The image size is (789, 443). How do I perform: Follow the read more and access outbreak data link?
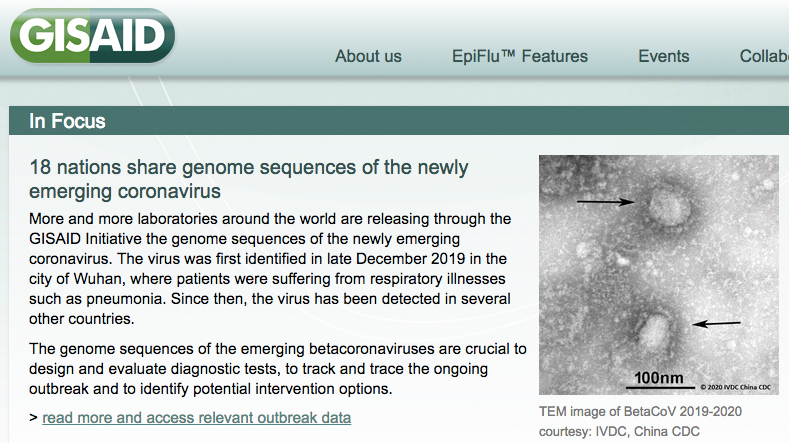(x=196, y=417)
